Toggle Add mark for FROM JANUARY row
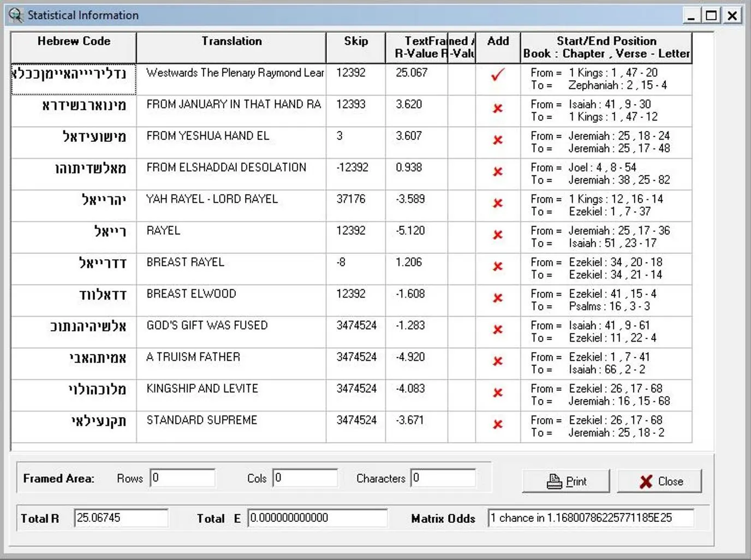Image resolution: width=751 pixels, height=560 pixels. pos(497,109)
